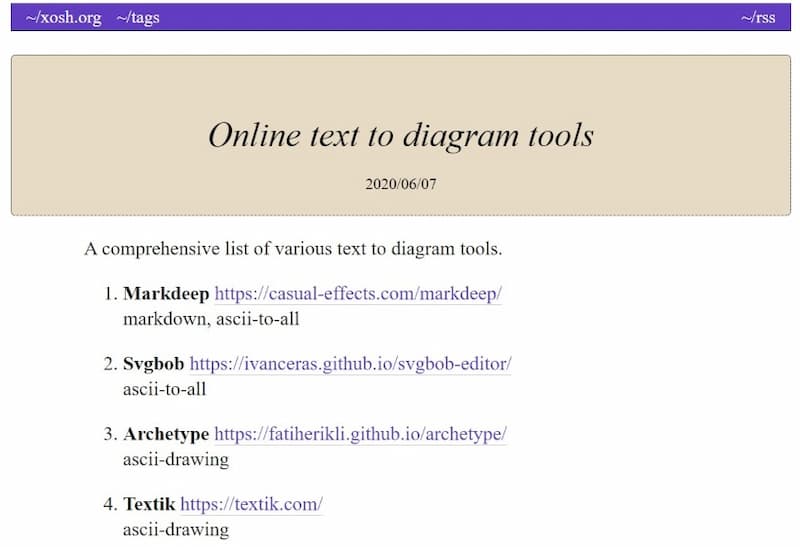Click the bold Svgbob name
Viewport: 800px width, 547px height.
(154, 364)
